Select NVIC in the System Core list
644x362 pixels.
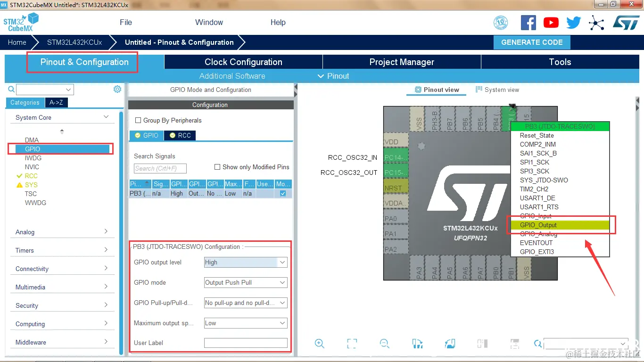32,167
